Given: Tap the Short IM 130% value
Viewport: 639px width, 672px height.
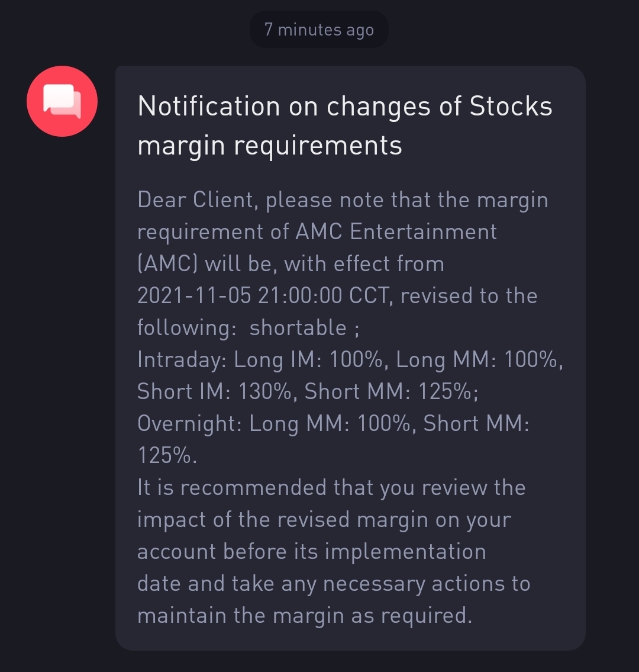Looking at the screenshot, I should 214,391.
